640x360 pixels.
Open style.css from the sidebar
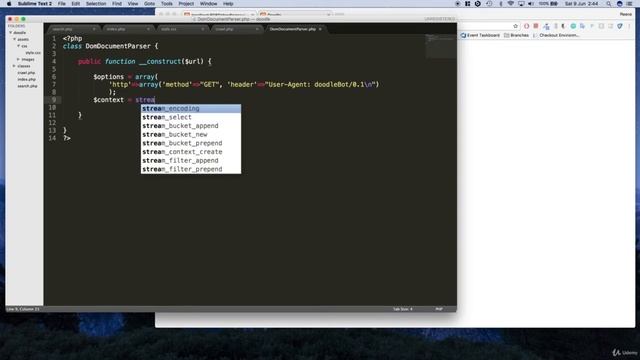[33, 53]
